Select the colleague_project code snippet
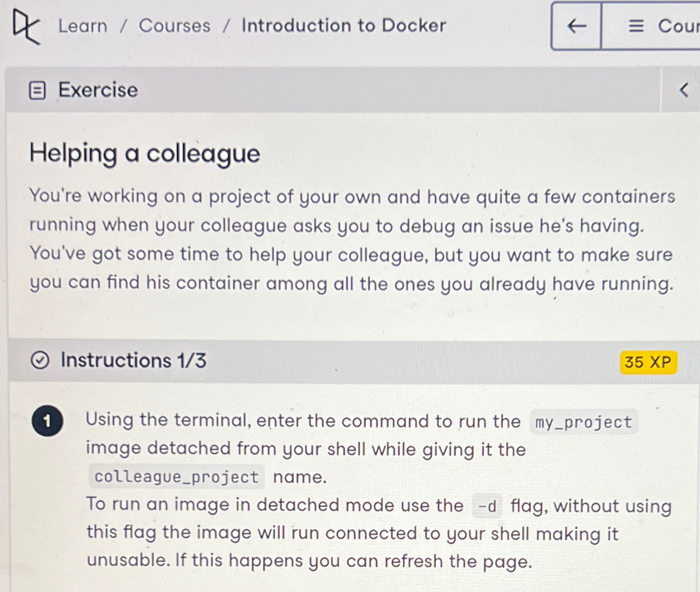This screenshot has height=592, width=700. tap(176, 477)
